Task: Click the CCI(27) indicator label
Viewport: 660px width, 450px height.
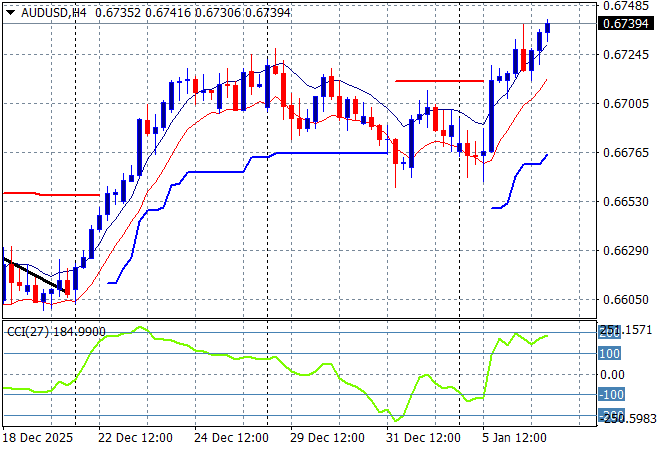Action: click(x=27, y=331)
